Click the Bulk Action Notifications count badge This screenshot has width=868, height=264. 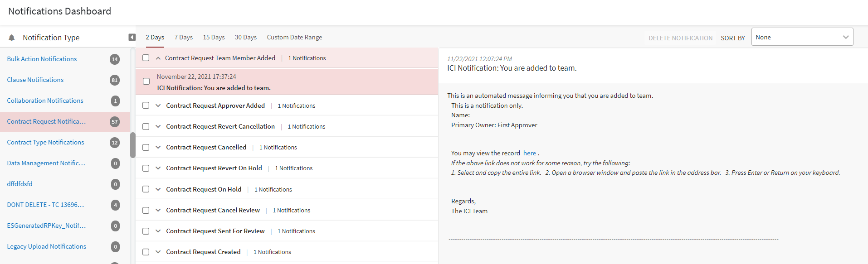pos(115,59)
